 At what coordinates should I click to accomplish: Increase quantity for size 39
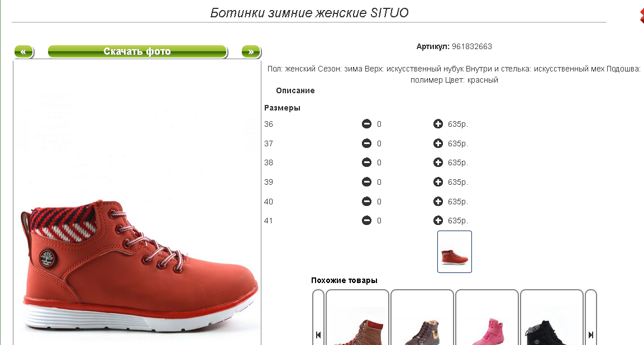tap(438, 181)
